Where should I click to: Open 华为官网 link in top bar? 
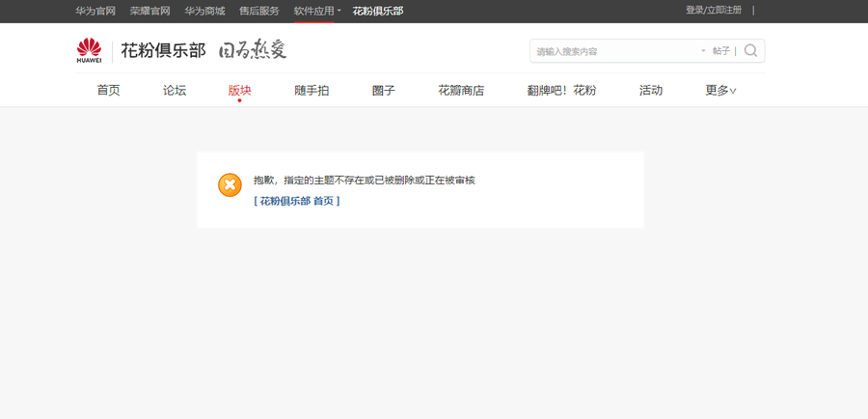tap(95, 11)
